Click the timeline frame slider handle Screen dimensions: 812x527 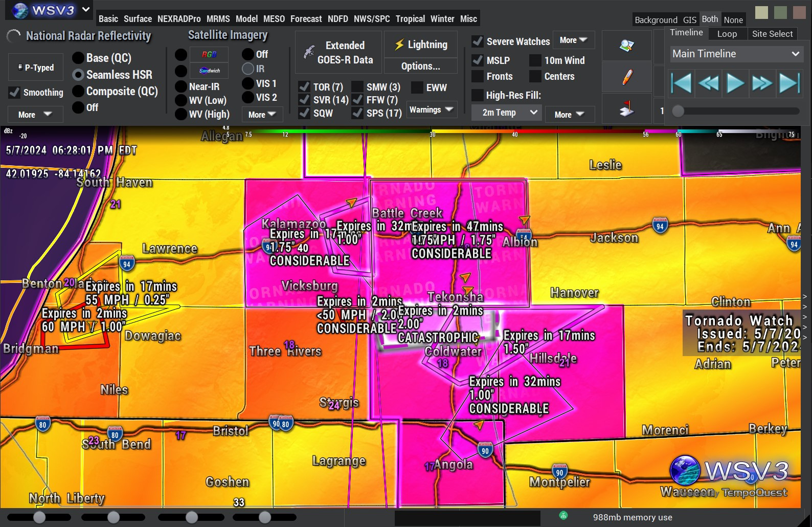click(x=678, y=111)
